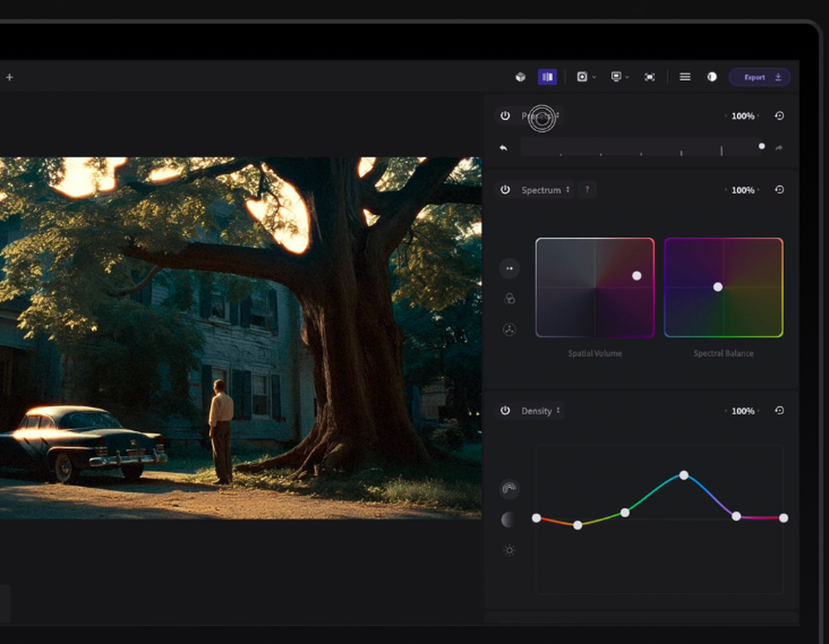829x644 pixels.
Task: Click the orange-yellow curve point
Action: click(578, 525)
